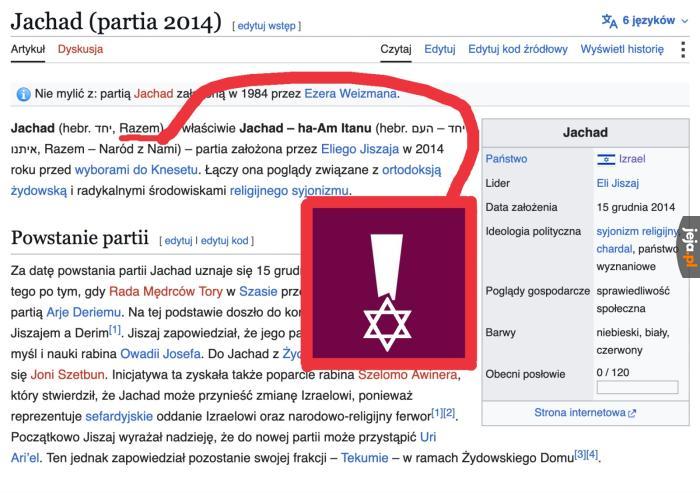Image resolution: width=700 pixels, height=493 pixels.
Task: Open wyborami do Knesetu link
Action: point(136,170)
